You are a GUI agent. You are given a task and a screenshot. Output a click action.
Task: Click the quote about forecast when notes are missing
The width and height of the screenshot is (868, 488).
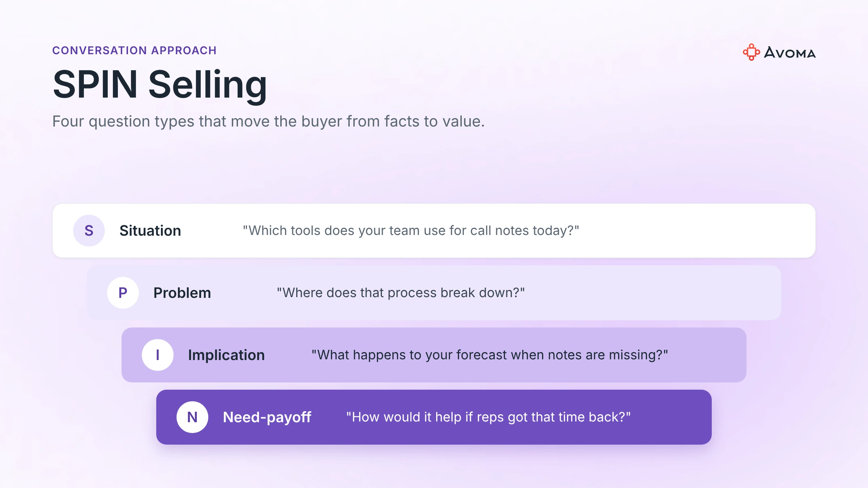[490, 355]
